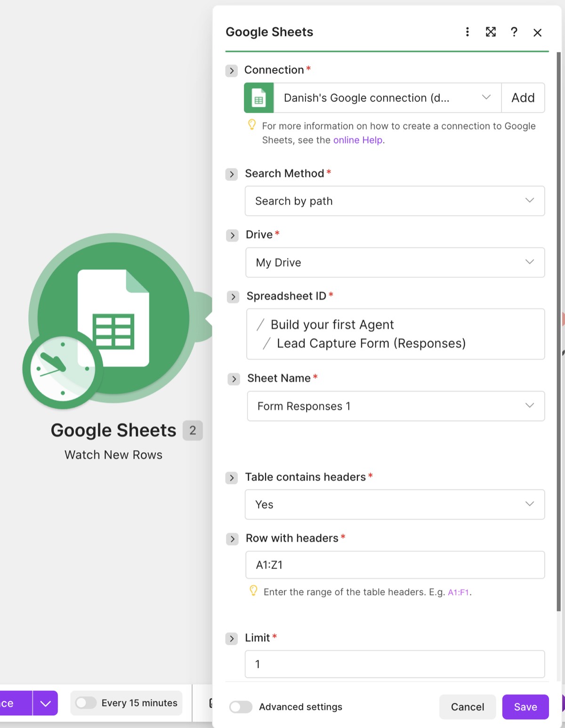
Task: Click the Save button
Action: [x=525, y=707]
